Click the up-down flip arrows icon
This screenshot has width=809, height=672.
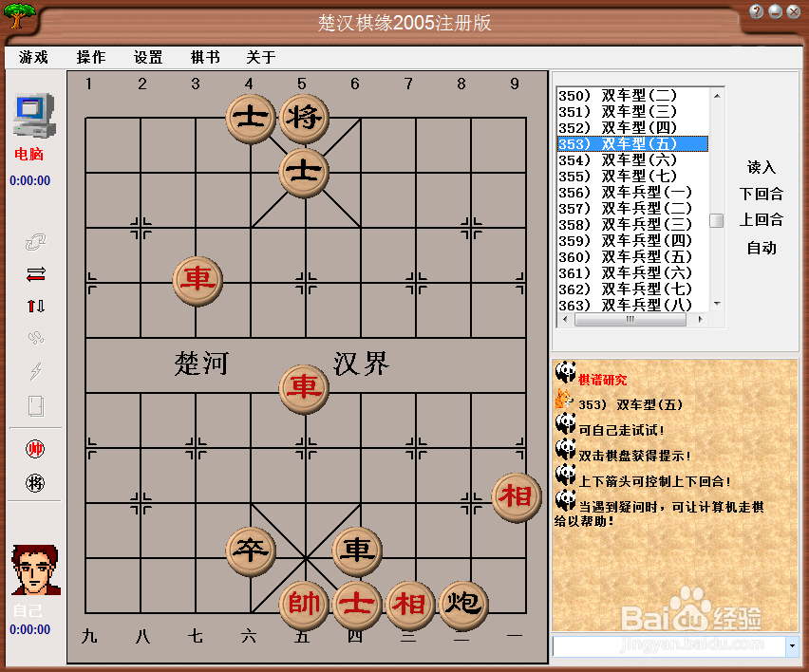[35, 306]
